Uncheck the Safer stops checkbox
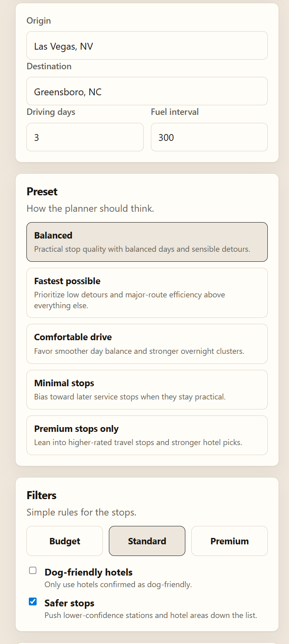 coord(33,601)
